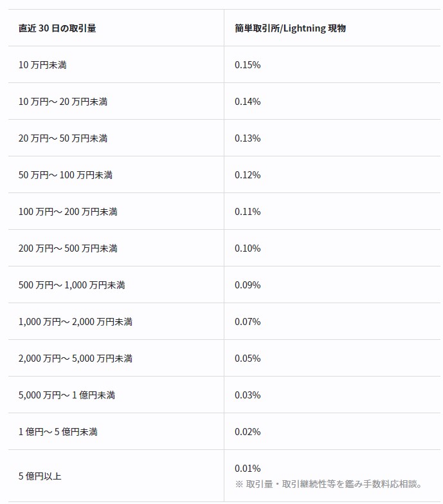The image size is (443, 504).
Task: Click the 0.15% fee value
Action: tap(248, 65)
